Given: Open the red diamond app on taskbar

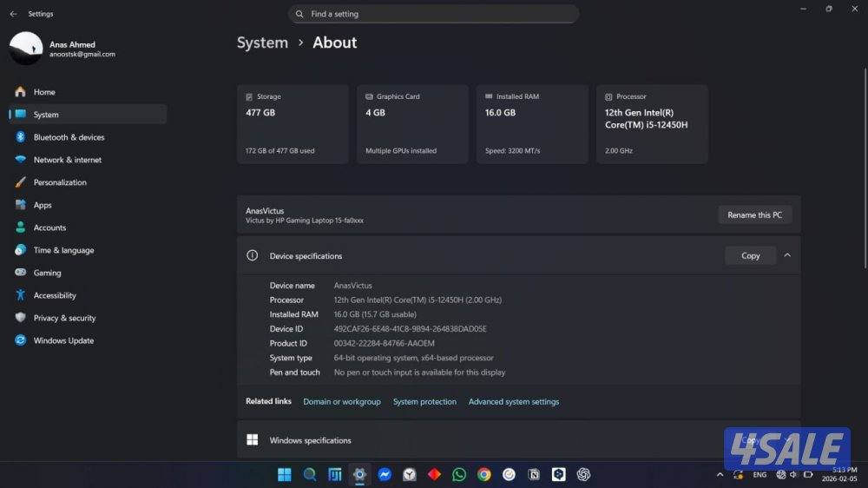Looking at the screenshot, I should (434, 474).
